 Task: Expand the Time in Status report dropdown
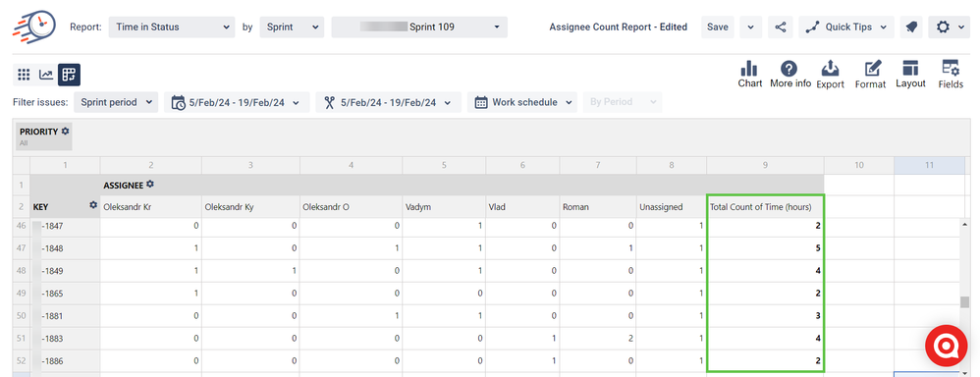click(172, 27)
